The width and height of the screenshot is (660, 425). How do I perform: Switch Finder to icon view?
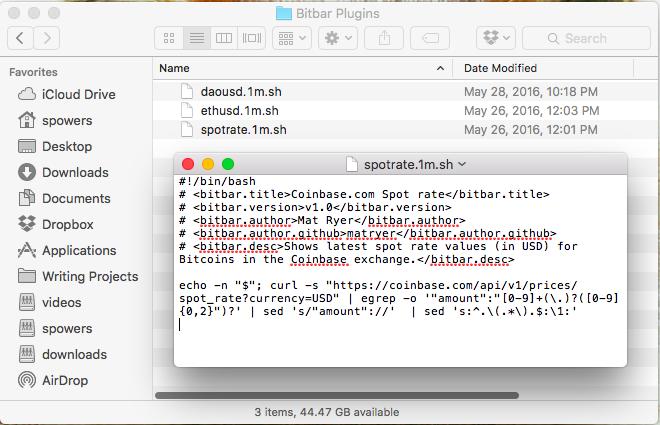click(x=169, y=38)
